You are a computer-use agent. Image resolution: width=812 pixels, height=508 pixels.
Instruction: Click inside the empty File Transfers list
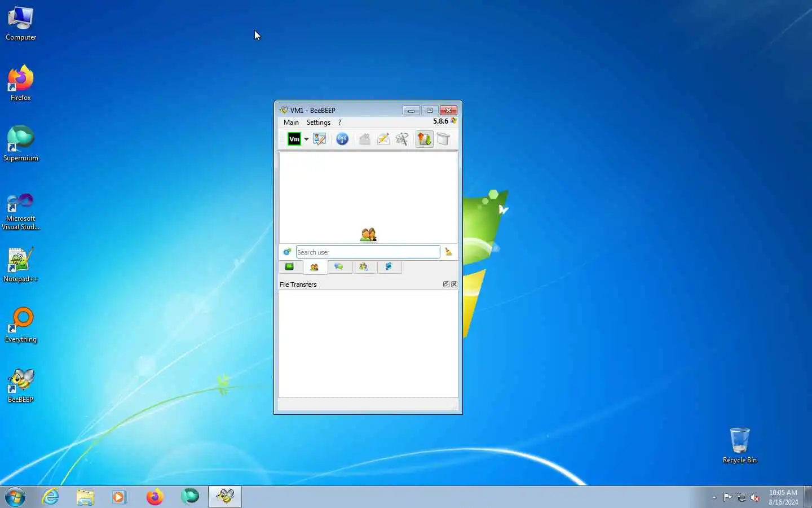pos(368,344)
